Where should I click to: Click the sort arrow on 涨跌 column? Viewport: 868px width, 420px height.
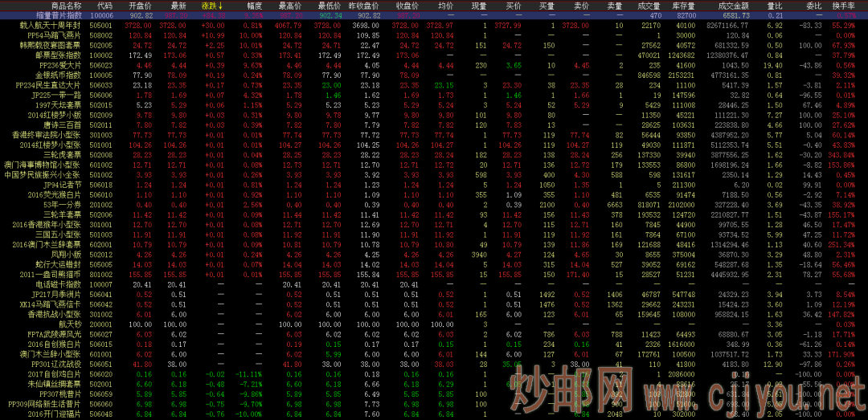click(221, 6)
